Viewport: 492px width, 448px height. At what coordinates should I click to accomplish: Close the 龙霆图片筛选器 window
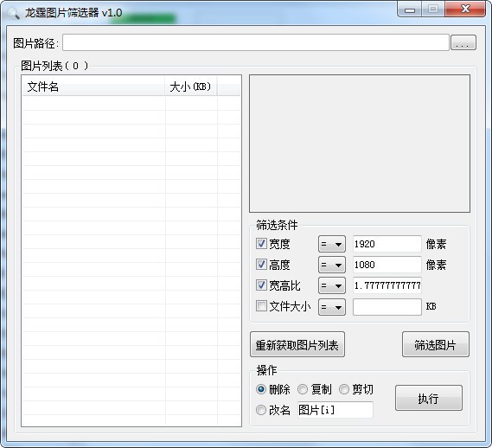tap(465, 10)
